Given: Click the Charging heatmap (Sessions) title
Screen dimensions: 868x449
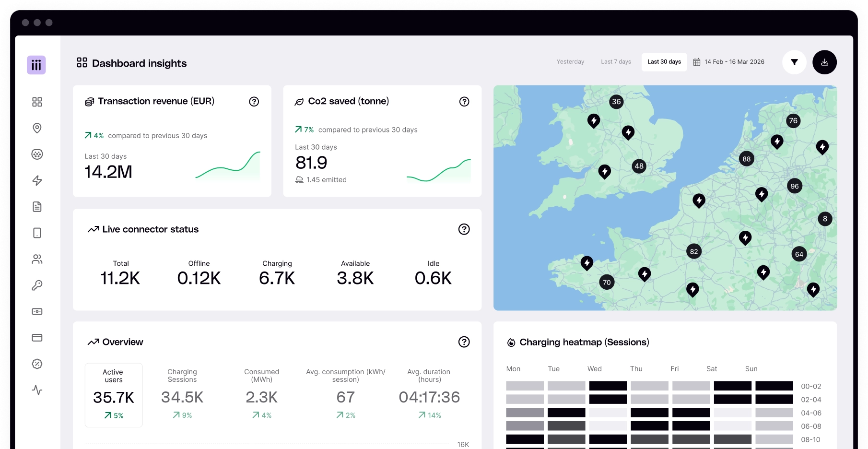Looking at the screenshot, I should point(584,342).
